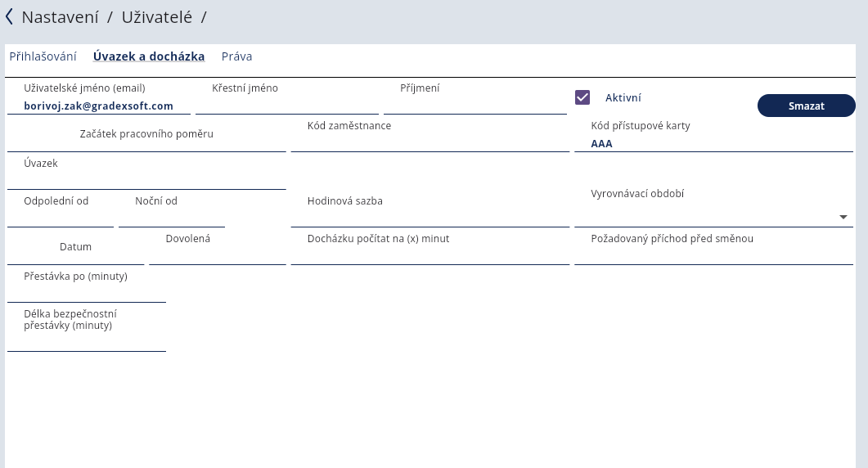
Task: Select the Docházku počítat na minut field
Action: point(430,254)
